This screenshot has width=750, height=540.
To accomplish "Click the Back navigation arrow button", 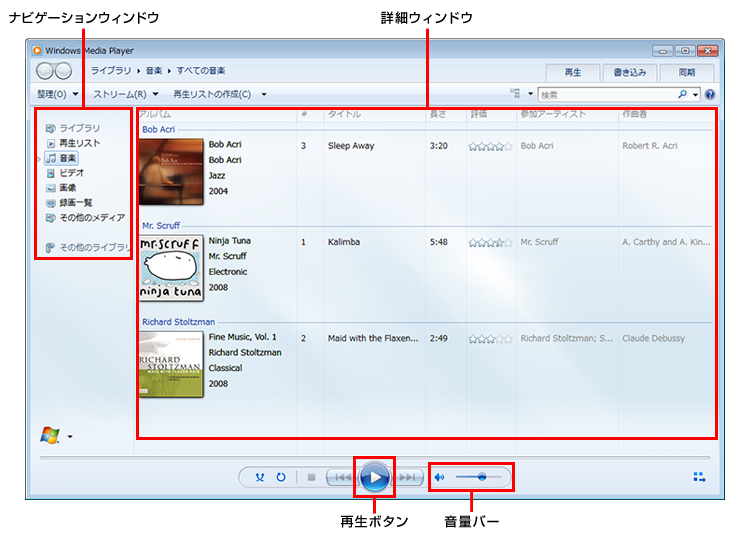I will tap(44, 71).
